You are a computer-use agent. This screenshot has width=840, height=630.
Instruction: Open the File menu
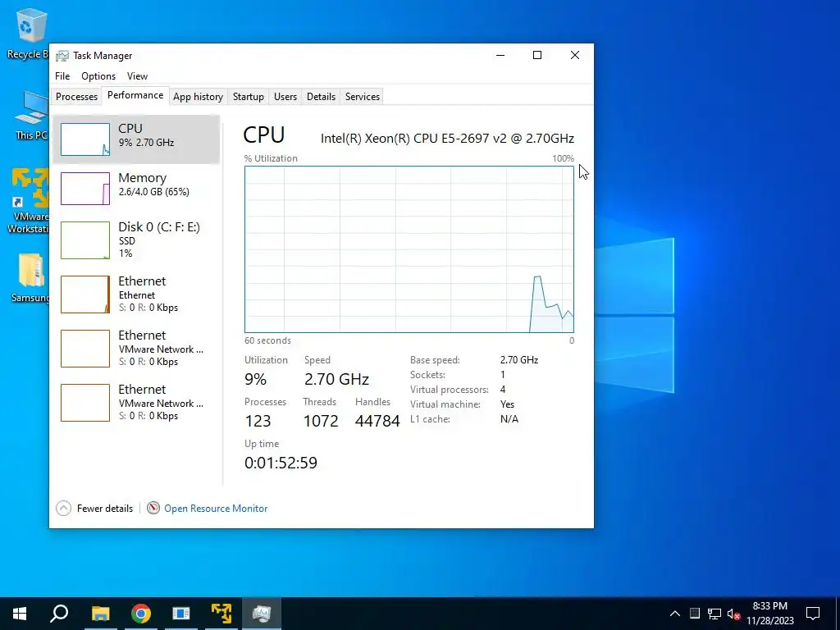[62, 76]
